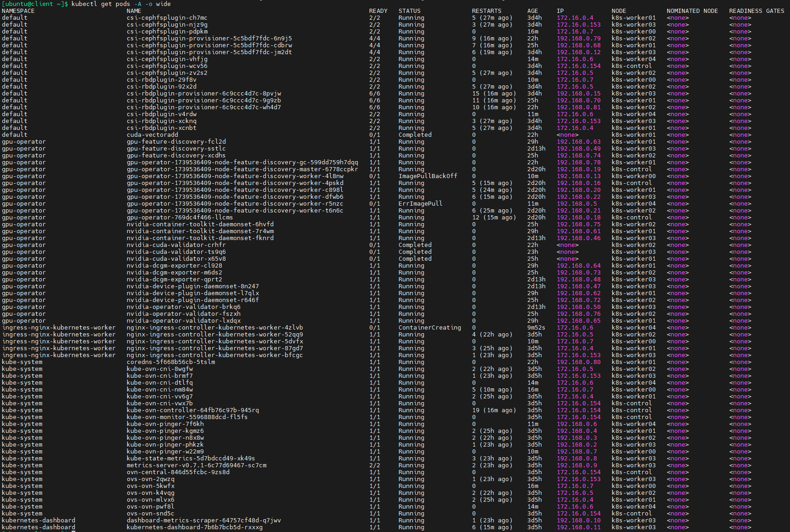Click the Completed status of cuda-vectoradd

coord(415,134)
